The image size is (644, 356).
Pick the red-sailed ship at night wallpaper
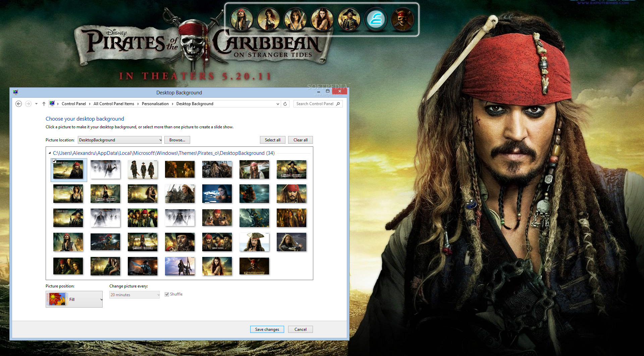(x=254, y=193)
